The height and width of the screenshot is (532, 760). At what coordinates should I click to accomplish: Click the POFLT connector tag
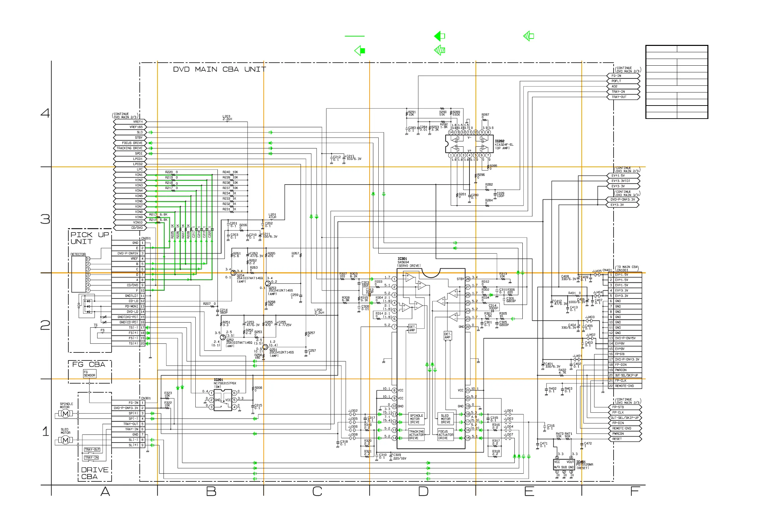pyautogui.click(x=623, y=81)
